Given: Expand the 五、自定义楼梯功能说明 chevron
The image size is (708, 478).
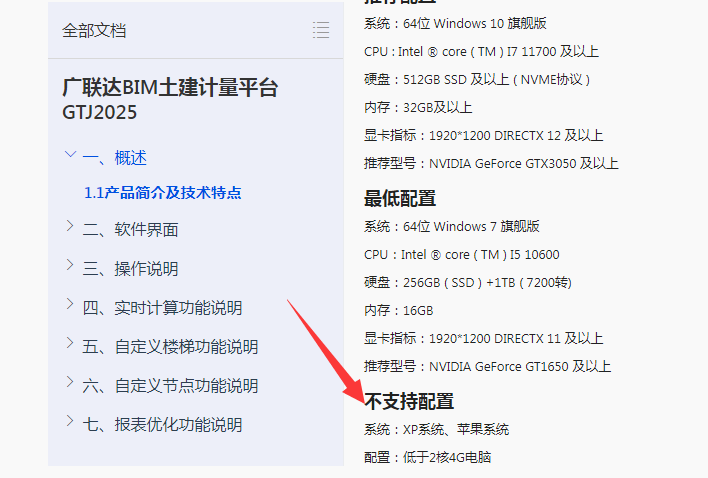Looking at the screenshot, I should point(70,343).
